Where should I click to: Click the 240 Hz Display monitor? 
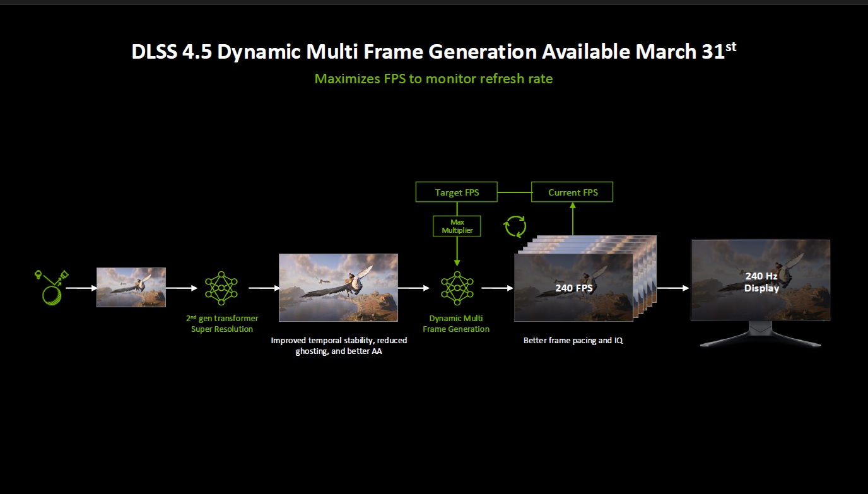761,284
